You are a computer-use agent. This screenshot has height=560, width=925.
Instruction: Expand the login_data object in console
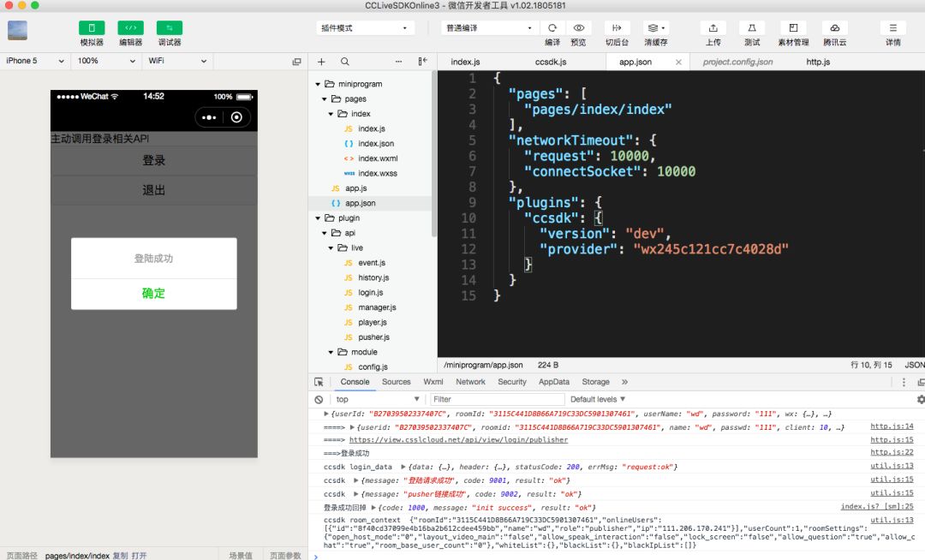pos(403,467)
